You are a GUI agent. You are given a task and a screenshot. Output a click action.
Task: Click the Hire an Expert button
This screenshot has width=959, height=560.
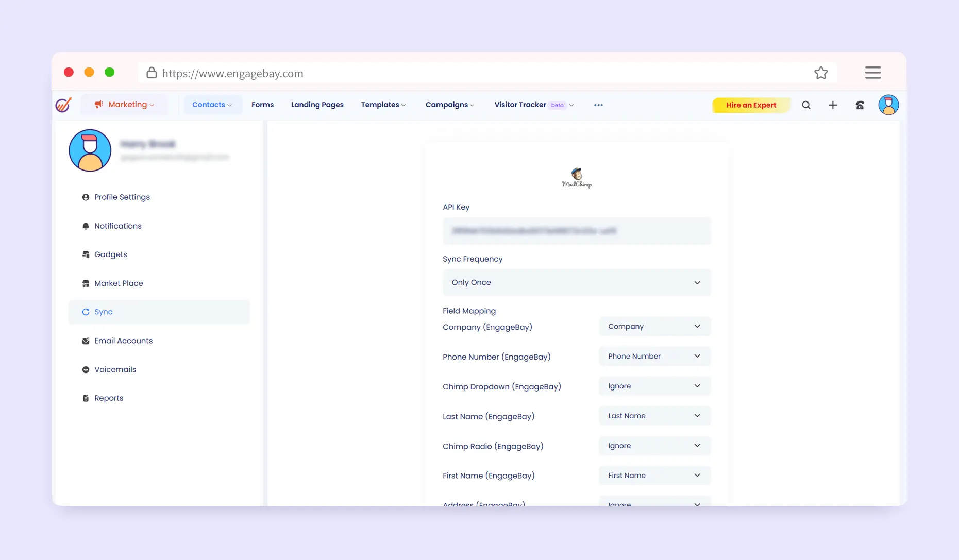751,105
